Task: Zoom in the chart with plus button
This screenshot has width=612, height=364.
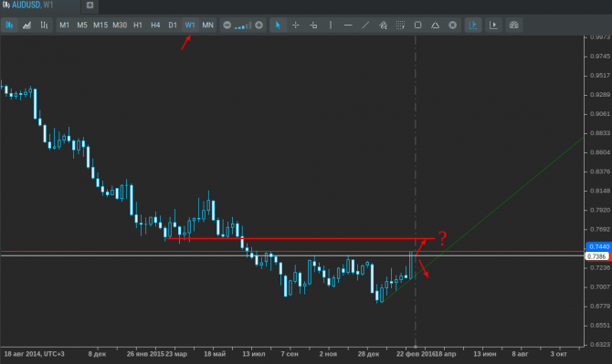Action: (x=259, y=26)
